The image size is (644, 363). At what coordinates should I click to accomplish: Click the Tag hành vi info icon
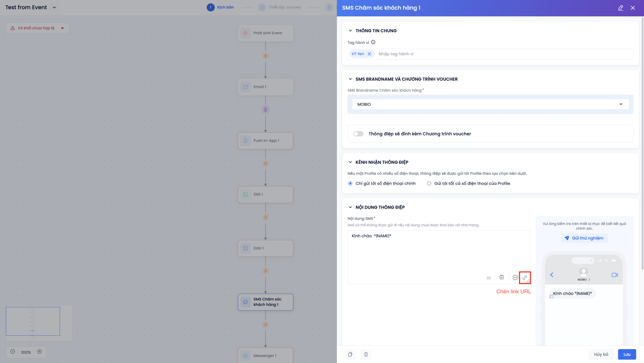[x=373, y=42]
